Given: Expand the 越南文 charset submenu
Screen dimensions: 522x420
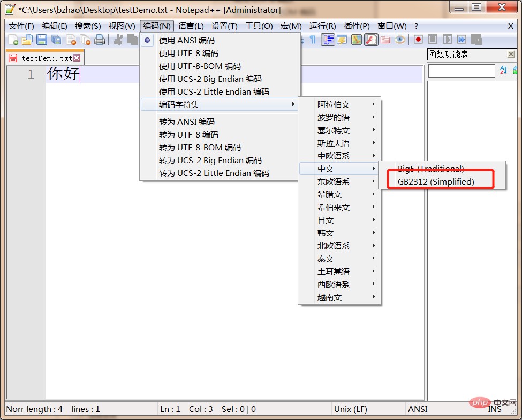Looking at the screenshot, I should click(339, 297).
